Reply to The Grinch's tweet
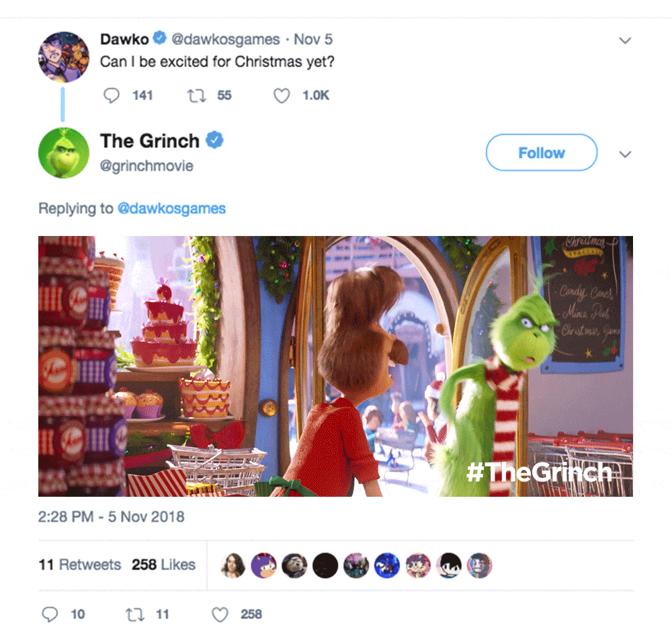The image size is (672, 640). (x=50, y=614)
